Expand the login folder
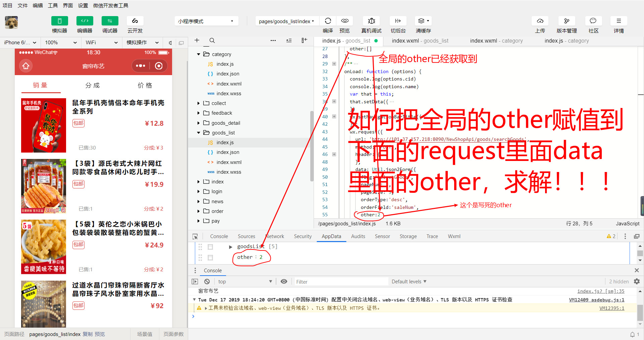The image size is (644, 340). coord(199,191)
